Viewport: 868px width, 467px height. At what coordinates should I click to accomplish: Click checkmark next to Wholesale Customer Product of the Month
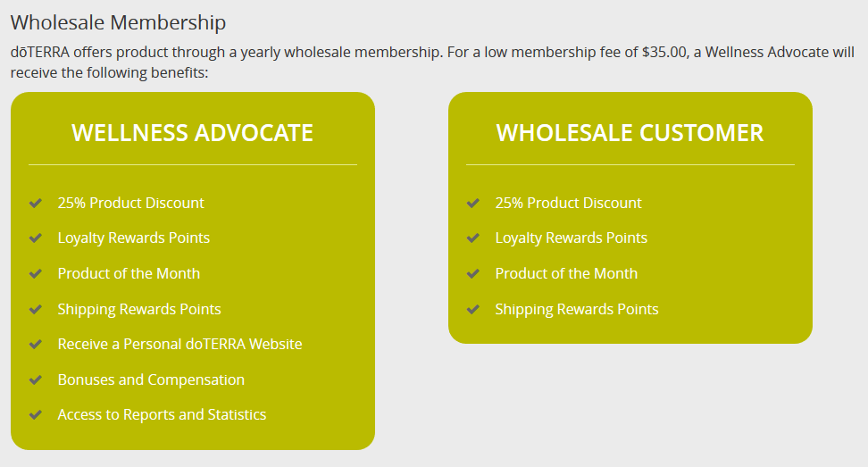[x=473, y=273]
